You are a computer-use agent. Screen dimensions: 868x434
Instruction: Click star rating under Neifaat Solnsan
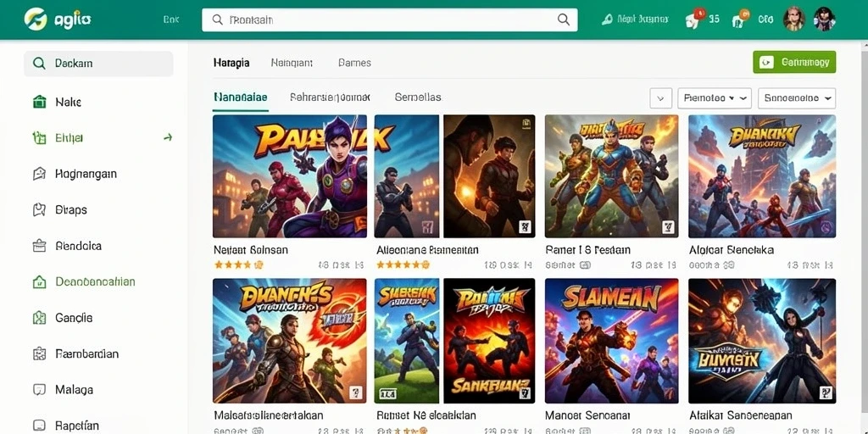(238, 265)
